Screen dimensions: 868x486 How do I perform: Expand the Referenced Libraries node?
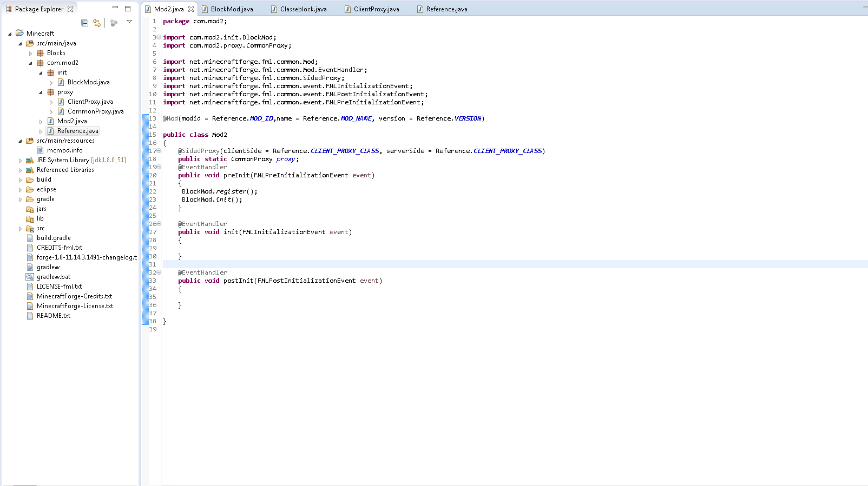click(21, 170)
